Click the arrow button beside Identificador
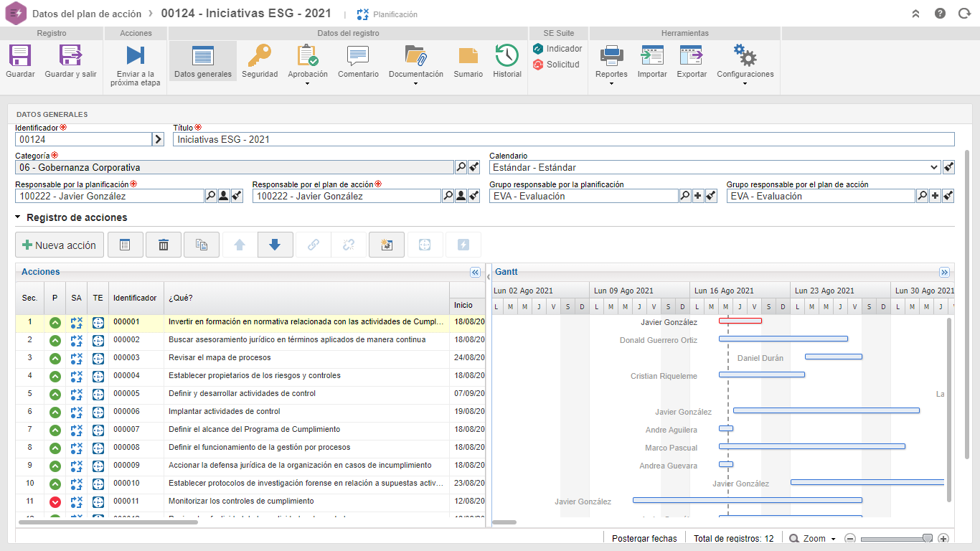Image resolution: width=980 pixels, height=551 pixels. [159, 139]
